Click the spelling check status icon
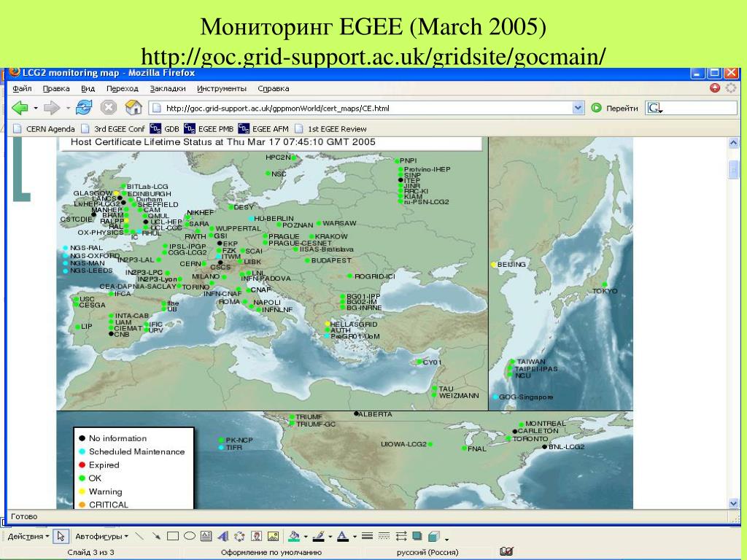The image size is (747, 560). tap(507, 551)
